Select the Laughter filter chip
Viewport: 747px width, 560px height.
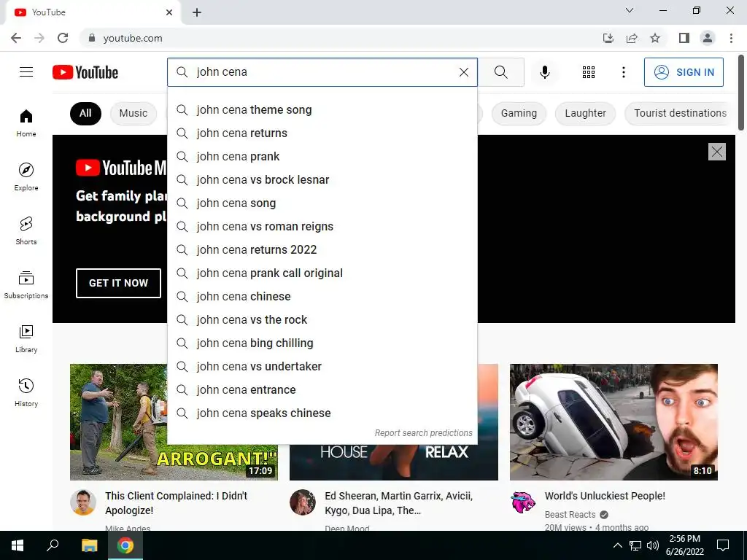click(586, 113)
